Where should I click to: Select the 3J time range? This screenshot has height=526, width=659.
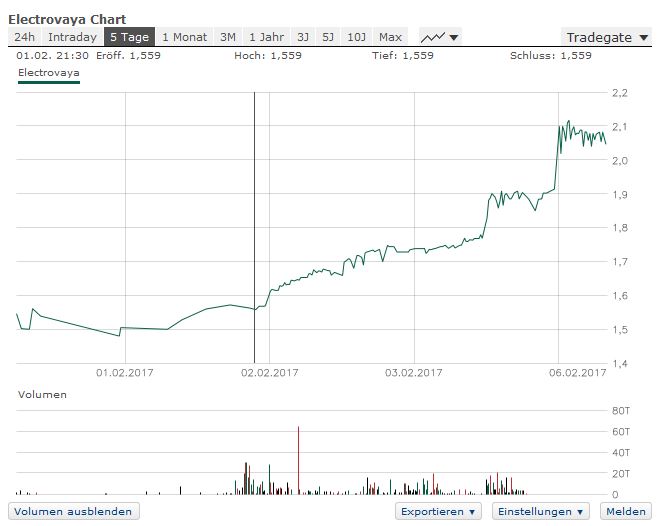303,37
